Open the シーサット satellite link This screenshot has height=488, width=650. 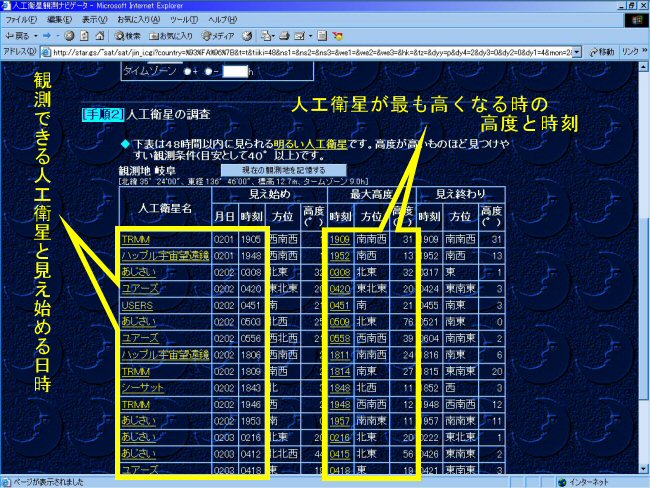143,388
